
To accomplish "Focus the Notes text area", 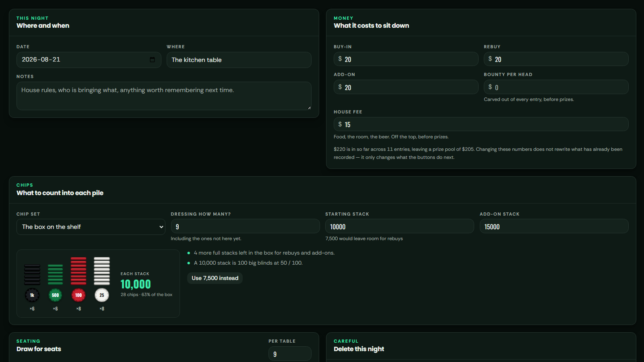I will [x=164, y=96].
